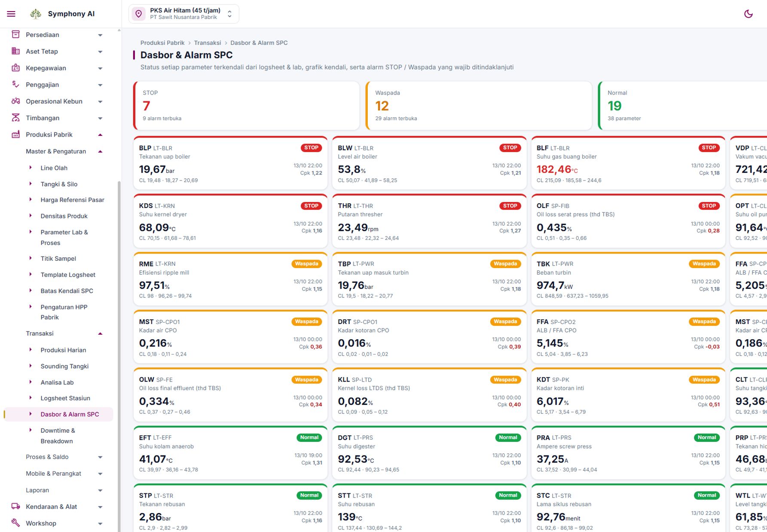Click the Symphony AI logo
The height and width of the screenshot is (532, 767).
(36, 14)
